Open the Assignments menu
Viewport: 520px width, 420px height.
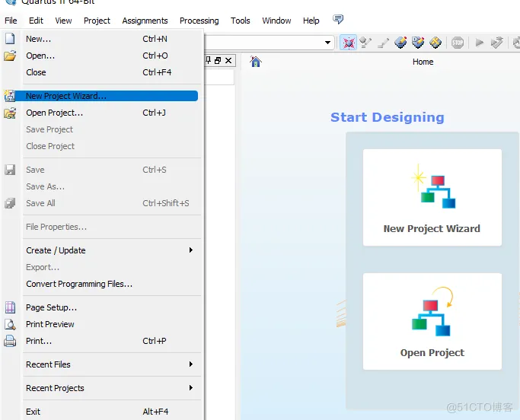click(x=145, y=21)
